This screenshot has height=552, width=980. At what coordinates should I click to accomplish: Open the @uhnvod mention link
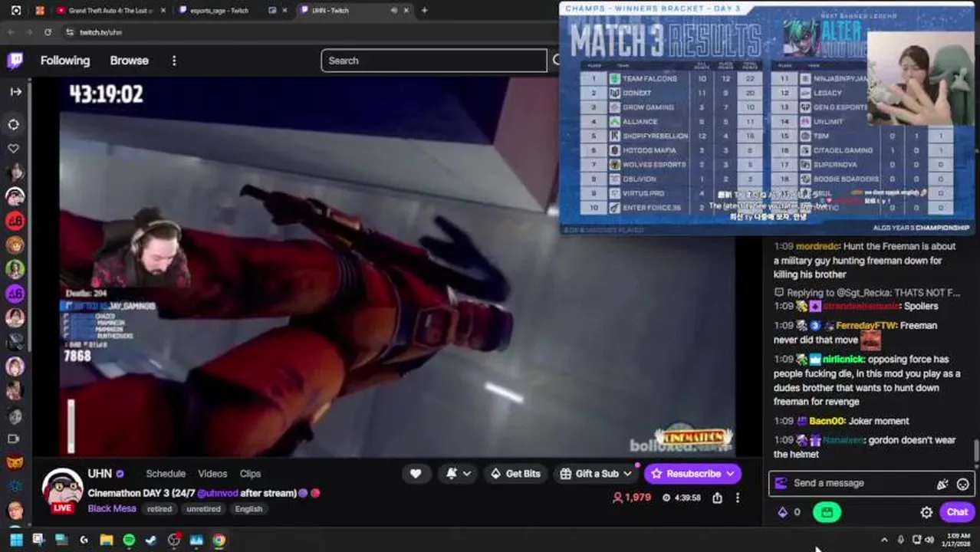[219, 493]
